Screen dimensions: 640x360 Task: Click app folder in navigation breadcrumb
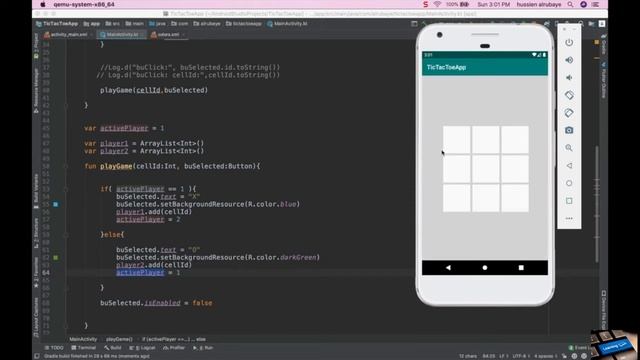click(x=92, y=24)
